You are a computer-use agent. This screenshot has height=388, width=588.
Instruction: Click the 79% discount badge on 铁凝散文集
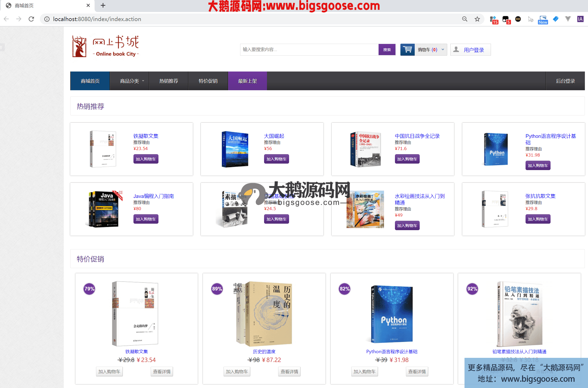(89, 289)
